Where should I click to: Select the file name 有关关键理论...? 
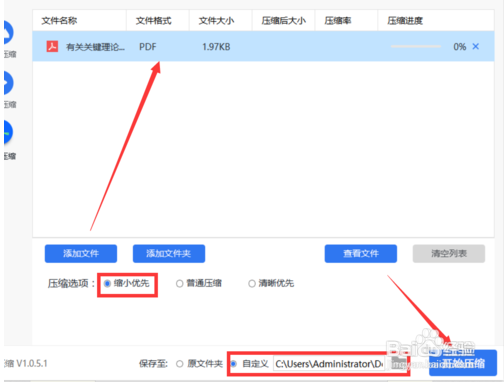(95, 47)
